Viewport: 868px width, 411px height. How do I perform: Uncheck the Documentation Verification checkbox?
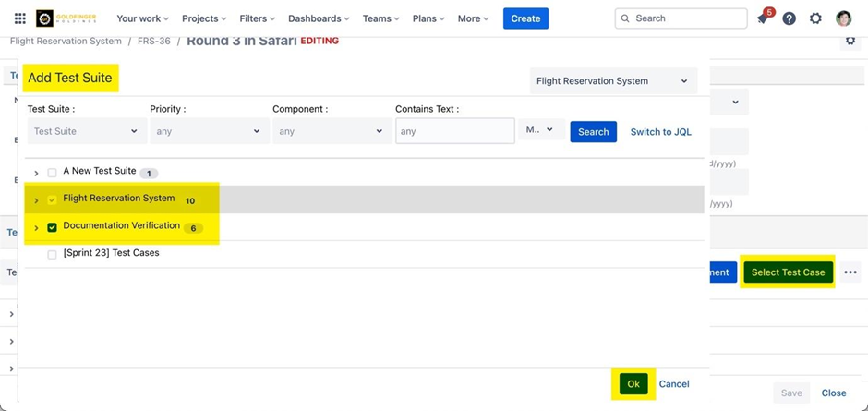click(x=52, y=227)
